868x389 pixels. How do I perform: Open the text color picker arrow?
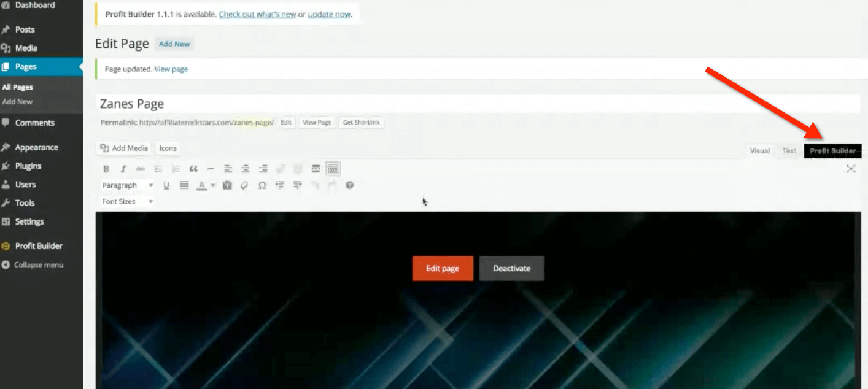point(213,185)
